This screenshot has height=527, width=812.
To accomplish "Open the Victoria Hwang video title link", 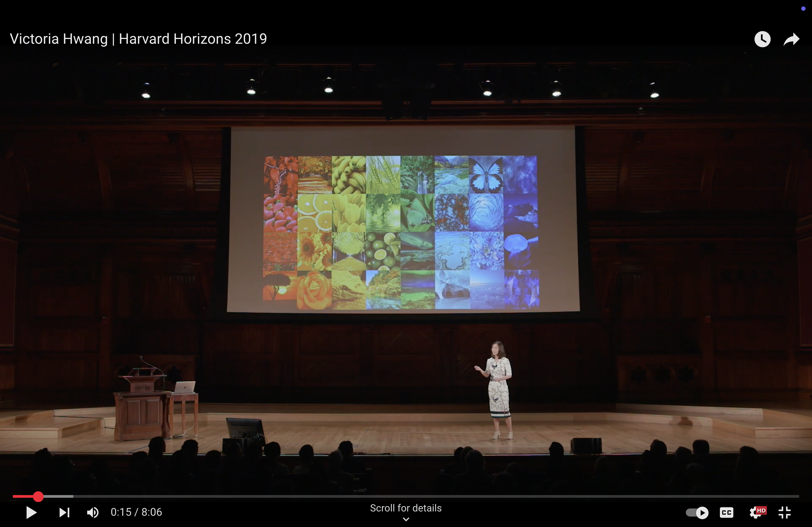I will tap(138, 39).
